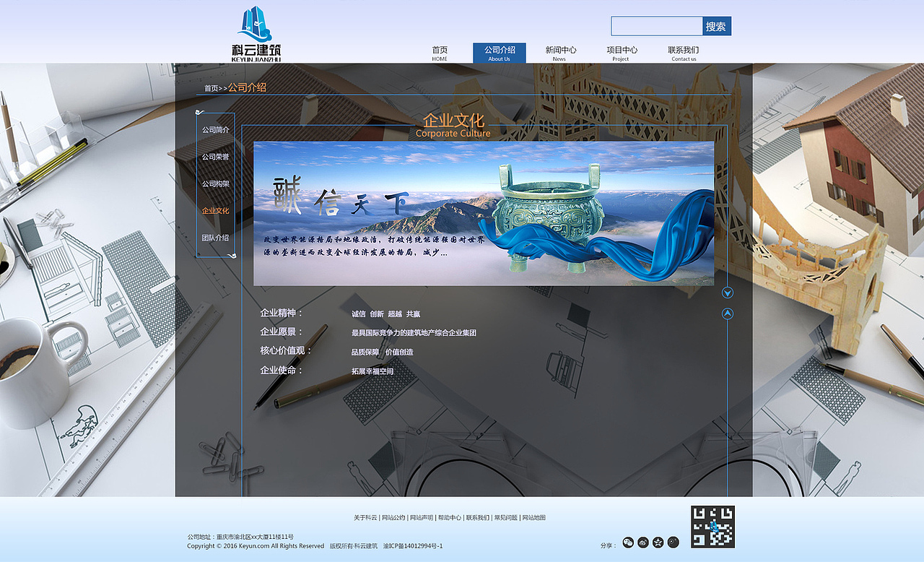Share via the Qzone star icon
The width and height of the screenshot is (924, 562).
pos(658,542)
